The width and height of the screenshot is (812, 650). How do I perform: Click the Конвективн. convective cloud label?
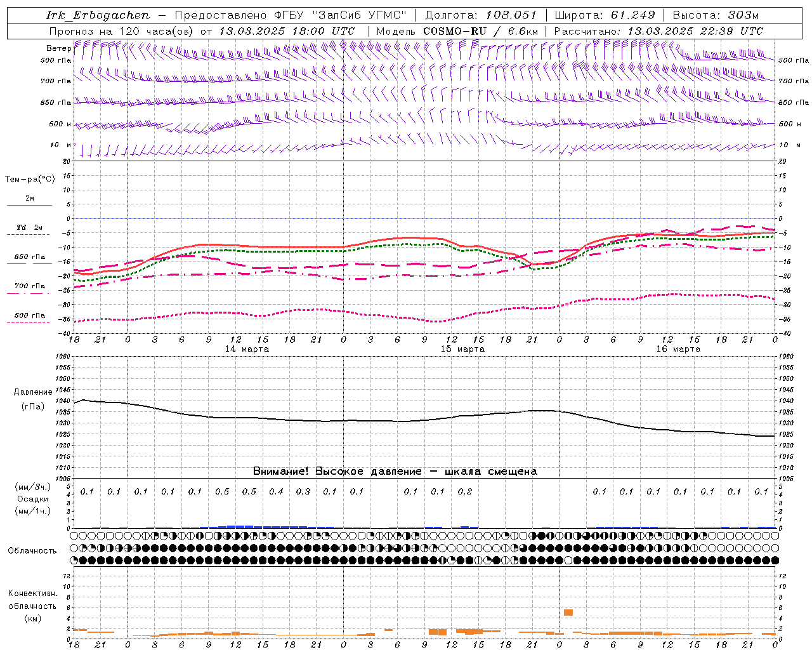coord(33,594)
